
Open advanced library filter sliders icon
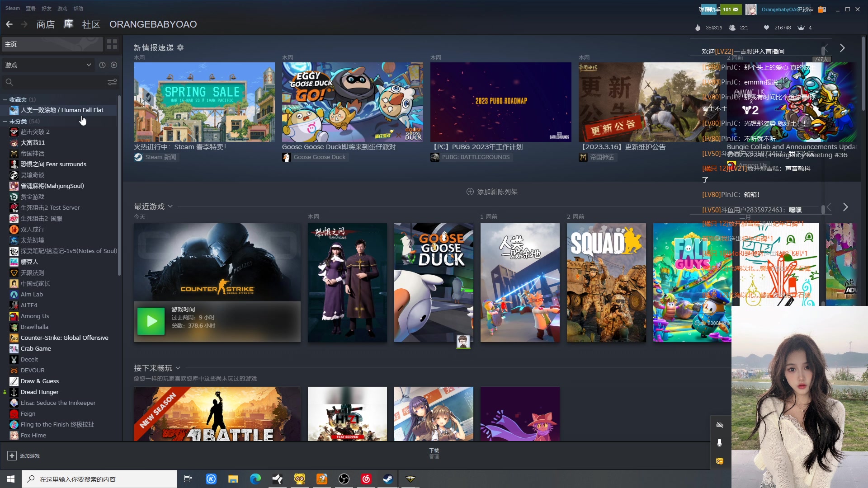112,82
